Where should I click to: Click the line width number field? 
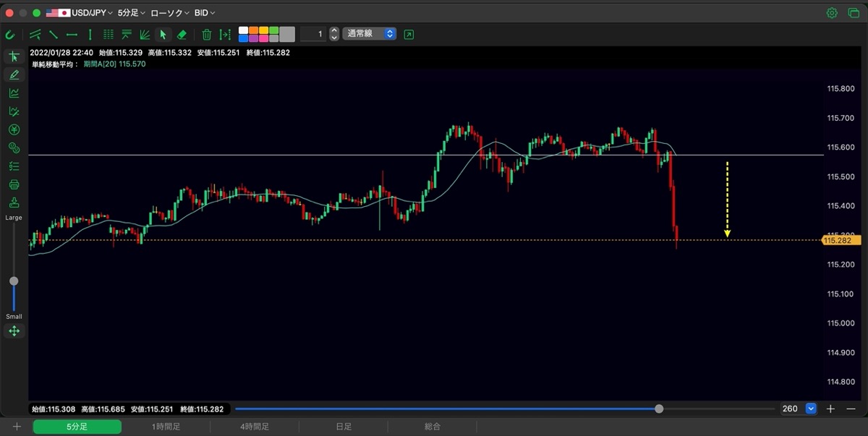[312, 34]
